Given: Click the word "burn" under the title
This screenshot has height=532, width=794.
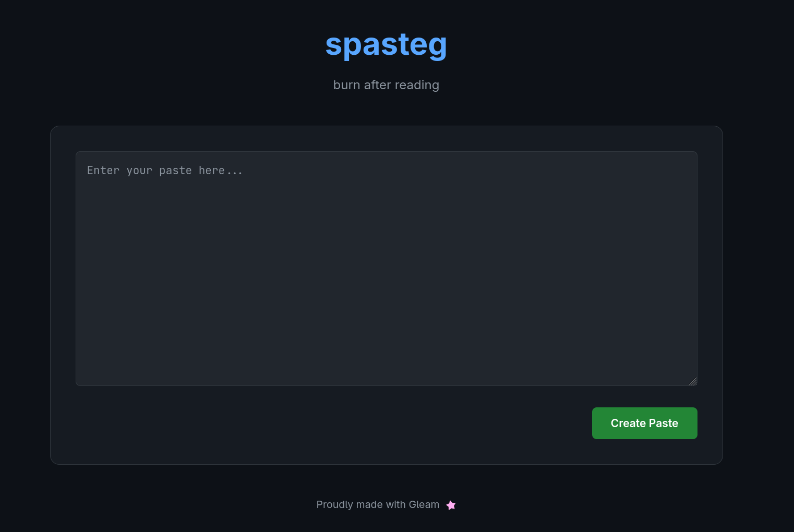Looking at the screenshot, I should point(346,85).
